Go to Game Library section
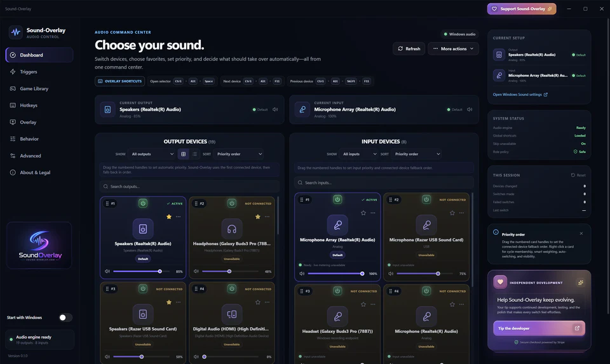This screenshot has height=364, width=610. click(x=39, y=89)
